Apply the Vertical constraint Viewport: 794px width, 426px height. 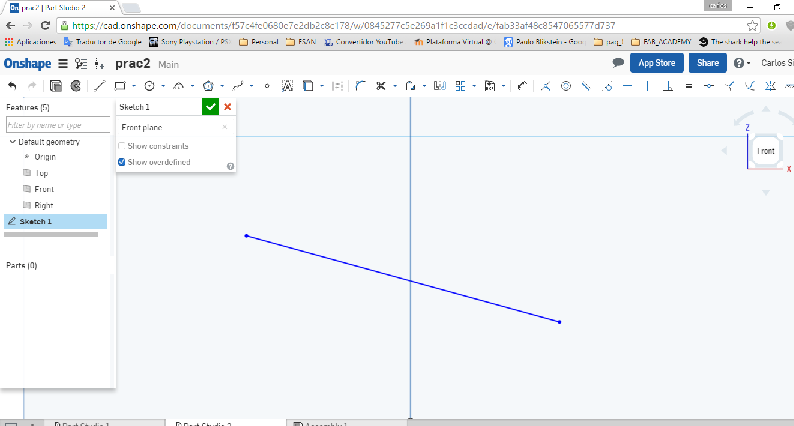pos(648,86)
